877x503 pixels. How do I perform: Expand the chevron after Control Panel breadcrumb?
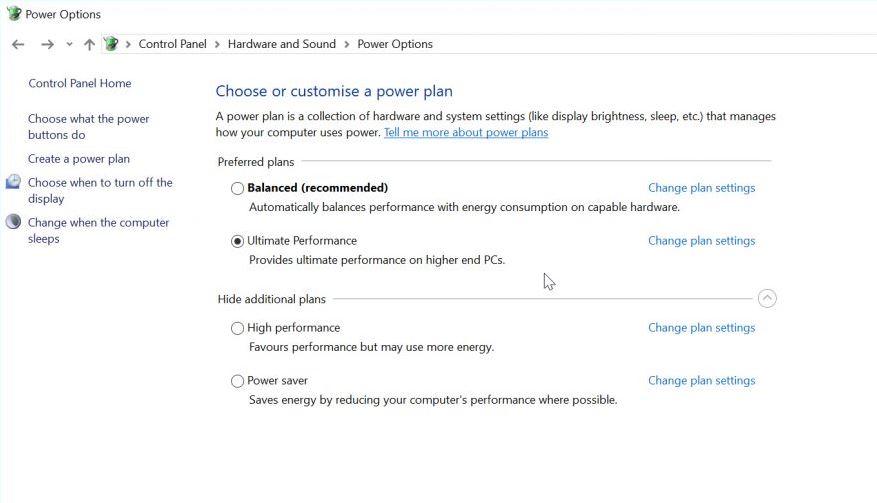click(217, 44)
